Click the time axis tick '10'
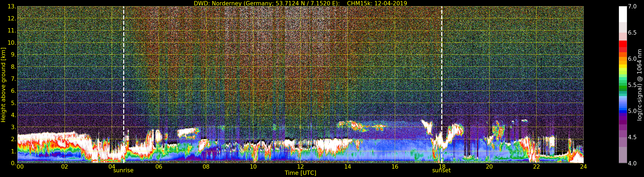This screenshot has width=644, height=177. click(x=253, y=167)
